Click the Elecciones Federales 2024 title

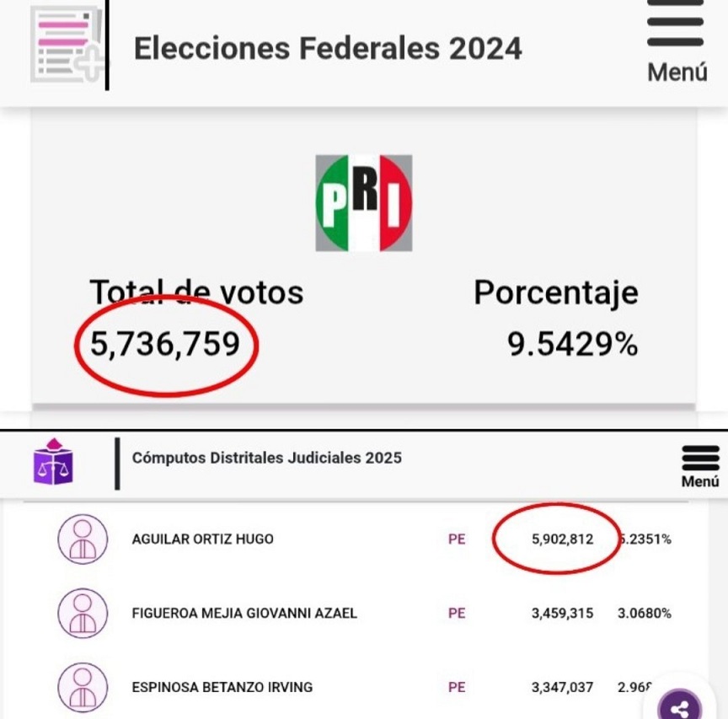(328, 48)
